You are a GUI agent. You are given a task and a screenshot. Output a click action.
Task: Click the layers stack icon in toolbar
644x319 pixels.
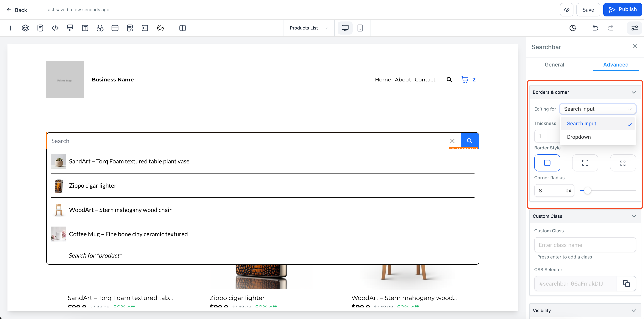(x=25, y=28)
